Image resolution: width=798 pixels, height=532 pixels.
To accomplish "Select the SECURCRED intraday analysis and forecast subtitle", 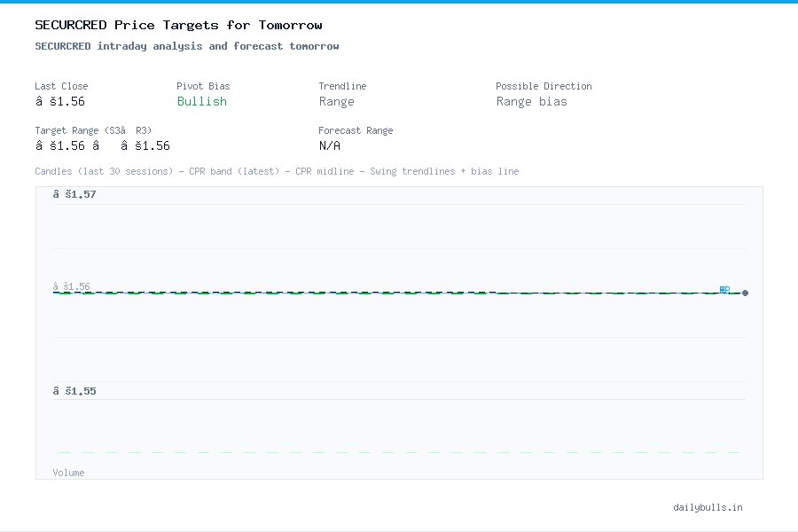I will [187, 46].
